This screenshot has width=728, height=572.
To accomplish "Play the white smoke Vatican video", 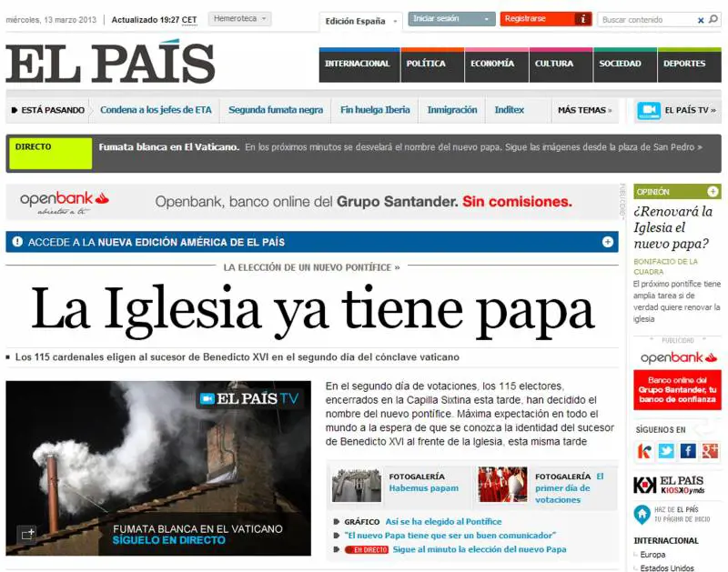I will point(158,468).
